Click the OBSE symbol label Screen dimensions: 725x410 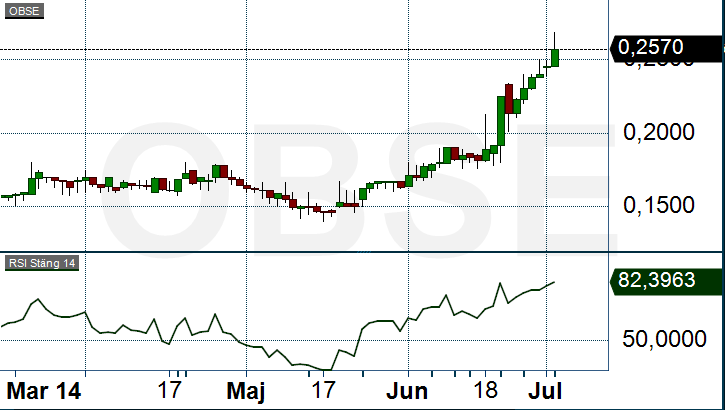tap(24, 11)
